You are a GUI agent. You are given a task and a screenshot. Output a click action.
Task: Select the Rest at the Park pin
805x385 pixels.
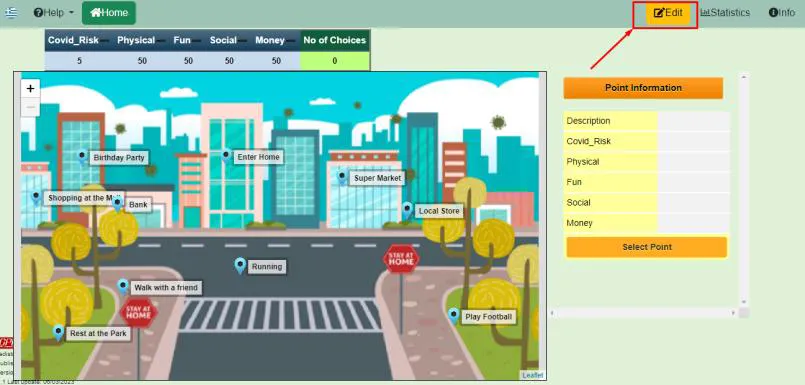click(x=58, y=332)
